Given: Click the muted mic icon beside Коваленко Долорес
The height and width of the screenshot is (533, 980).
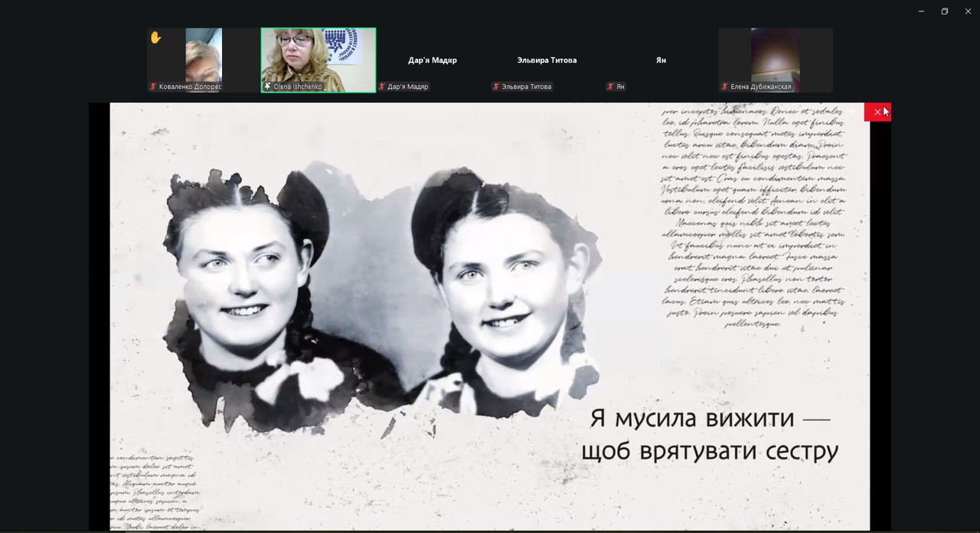Looking at the screenshot, I should [x=153, y=87].
